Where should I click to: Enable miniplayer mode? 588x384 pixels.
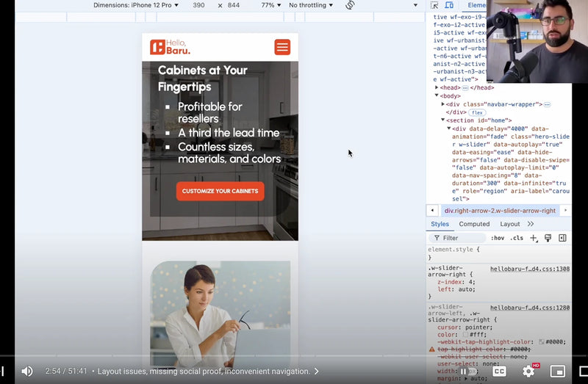(x=557, y=372)
